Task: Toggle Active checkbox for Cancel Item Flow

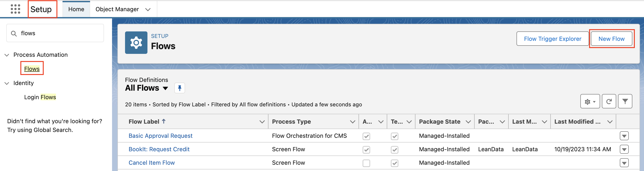Action: click(x=366, y=163)
